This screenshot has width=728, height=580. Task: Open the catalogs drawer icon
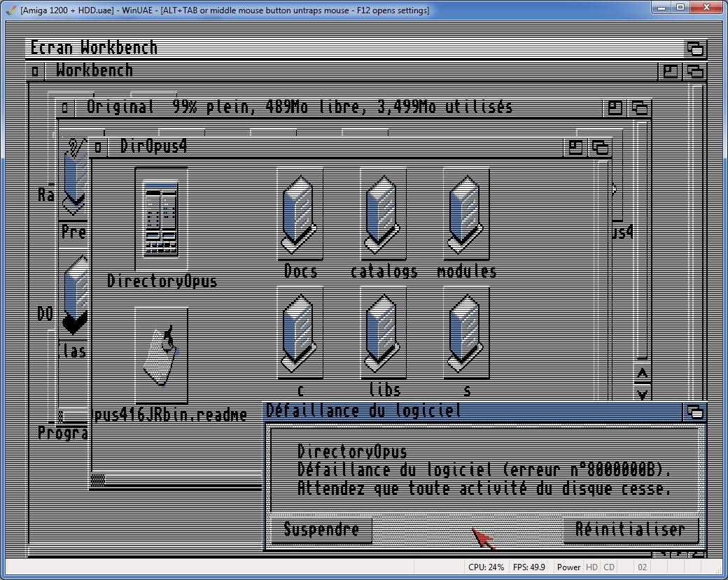(x=383, y=214)
